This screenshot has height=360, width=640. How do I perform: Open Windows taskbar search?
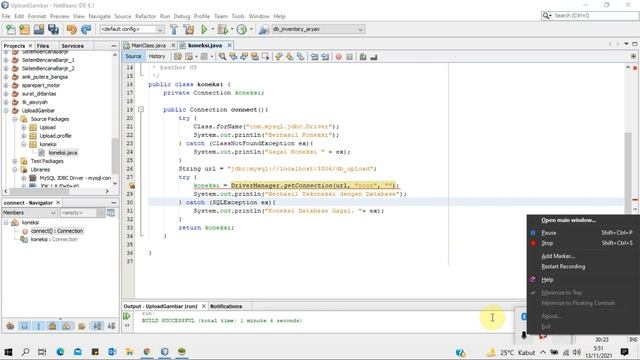point(25,352)
